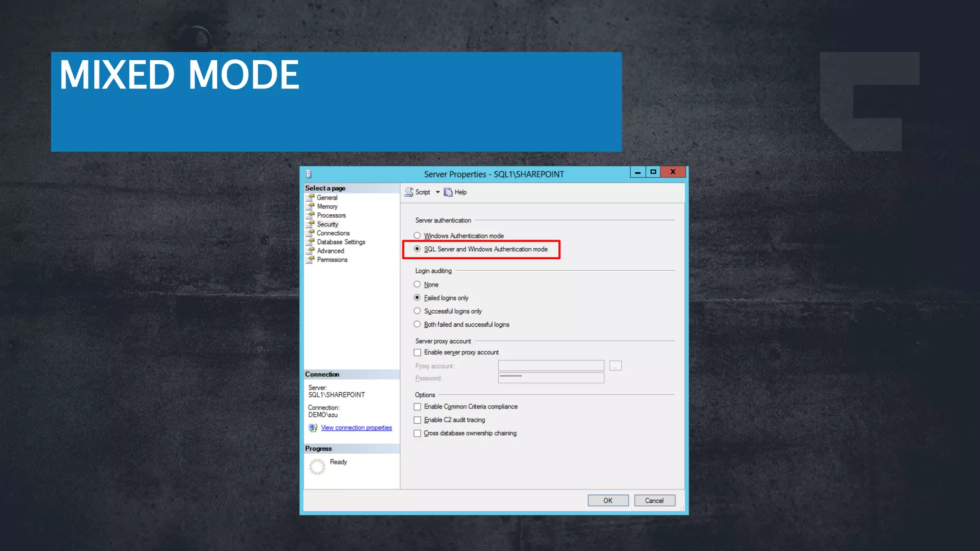Maximize the Server Properties window
The image size is (980, 551).
(653, 172)
